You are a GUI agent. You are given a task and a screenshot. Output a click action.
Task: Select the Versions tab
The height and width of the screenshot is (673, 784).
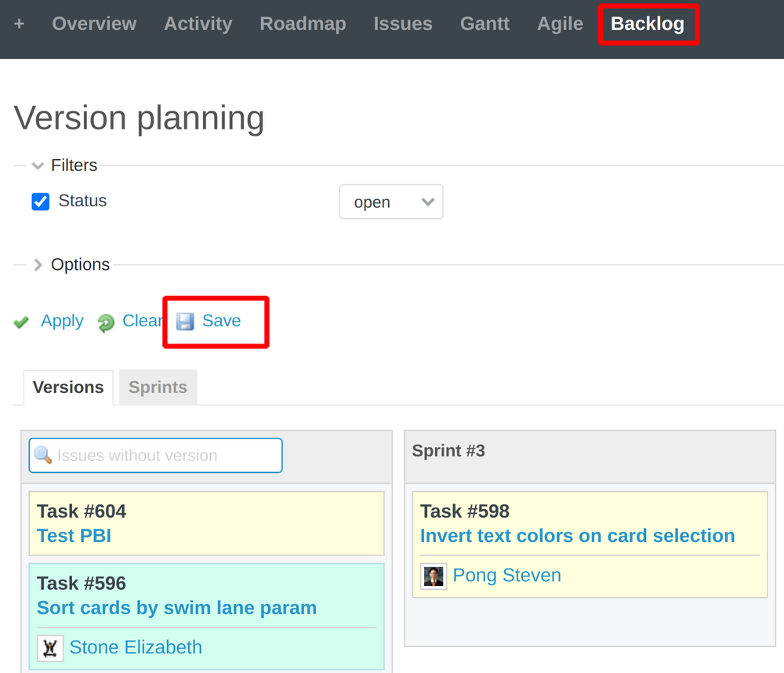pyautogui.click(x=68, y=387)
